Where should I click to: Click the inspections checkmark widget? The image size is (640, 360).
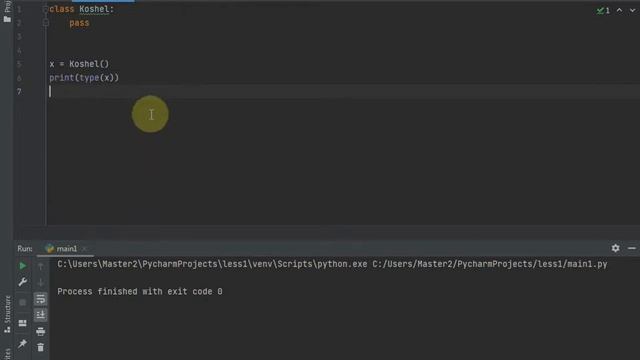coord(603,11)
